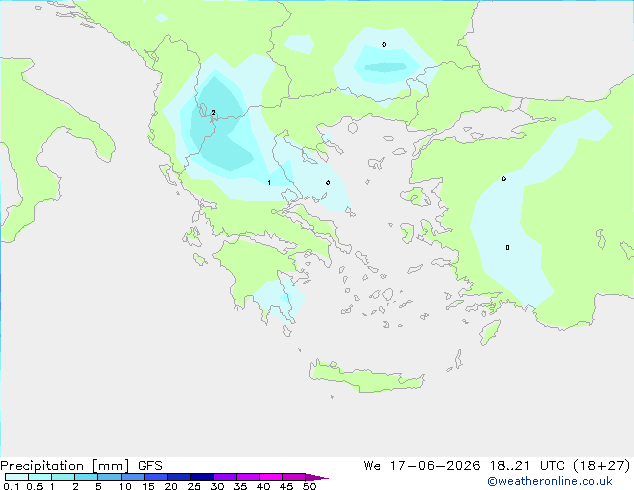This screenshot has height=490, width=634.
Task: Click the 25–30 mm navy legend swatch
Action: point(202,477)
